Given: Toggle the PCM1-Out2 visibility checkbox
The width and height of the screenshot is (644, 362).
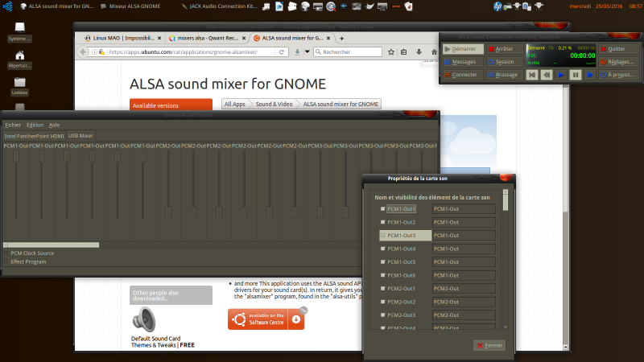Looking at the screenshot, I should 383,222.
